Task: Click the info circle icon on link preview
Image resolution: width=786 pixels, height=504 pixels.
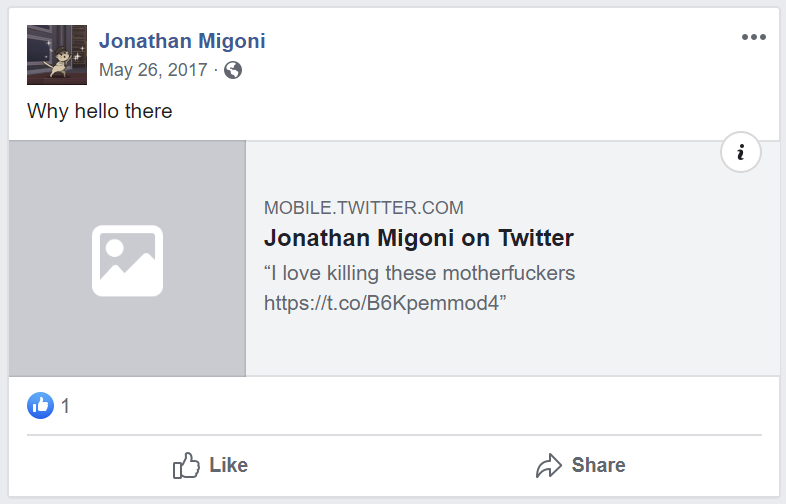Action: pos(740,152)
